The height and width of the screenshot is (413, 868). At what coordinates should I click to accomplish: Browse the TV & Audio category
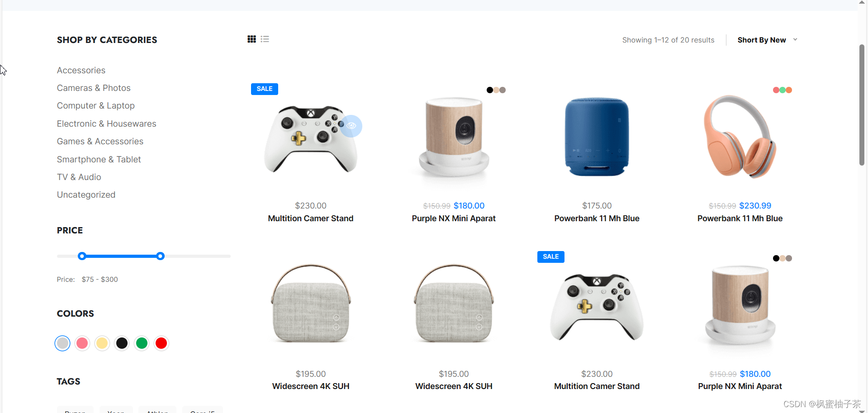click(x=79, y=177)
